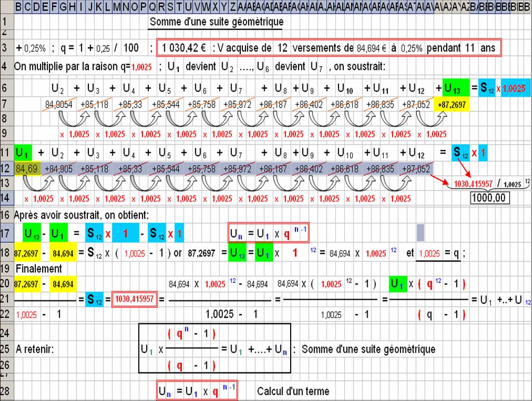Select the '84,694 €' payment amount in row 3
This screenshot has height=401, width=532.
(x=371, y=48)
